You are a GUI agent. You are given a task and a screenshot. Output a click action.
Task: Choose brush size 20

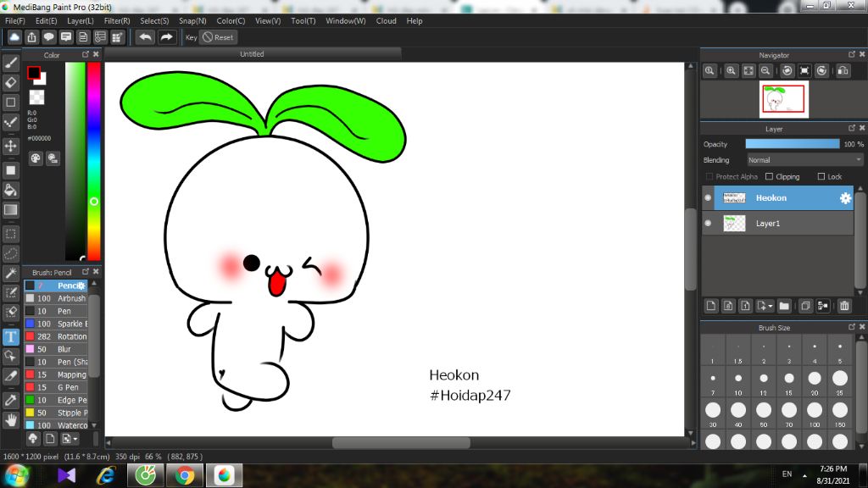click(x=815, y=381)
